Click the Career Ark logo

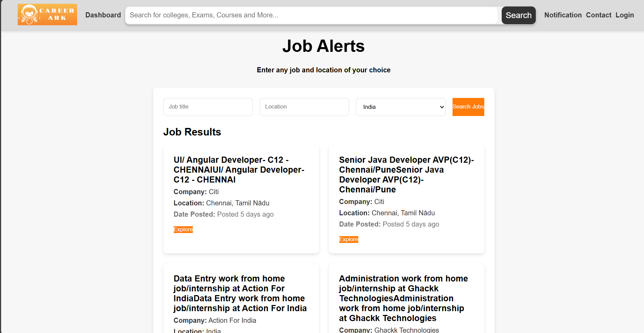[47, 15]
